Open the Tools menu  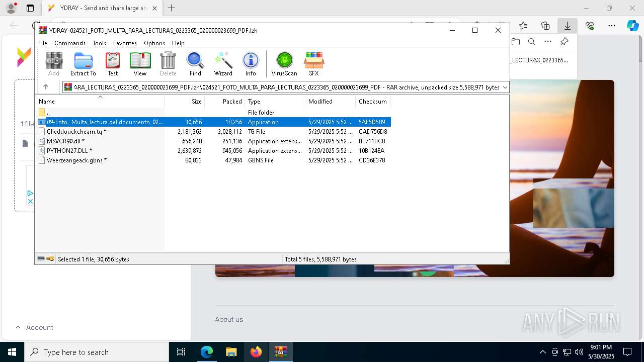(x=99, y=43)
